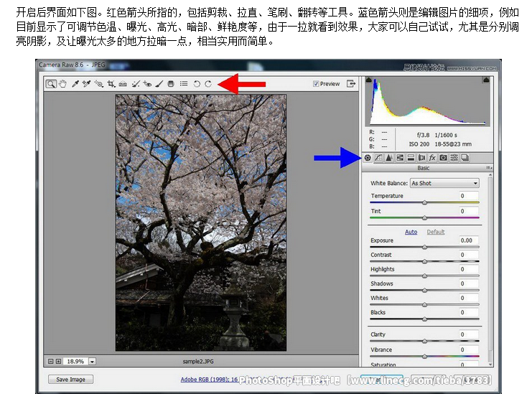
Task: Click the Temperature value field
Action: click(469, 196)
